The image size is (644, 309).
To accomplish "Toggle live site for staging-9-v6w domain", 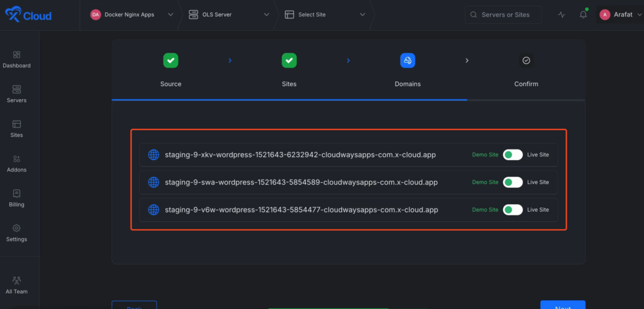I will point(513,210).
